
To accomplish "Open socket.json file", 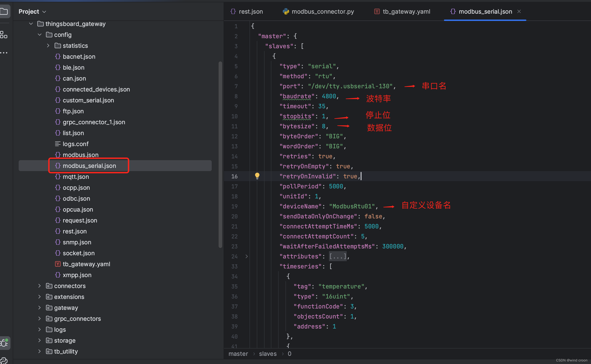I will pyautogui.click(x=79, y=253).
